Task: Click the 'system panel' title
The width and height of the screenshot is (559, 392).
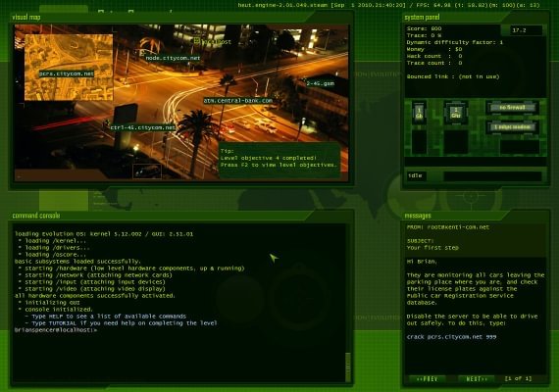Action: [422, 17]
